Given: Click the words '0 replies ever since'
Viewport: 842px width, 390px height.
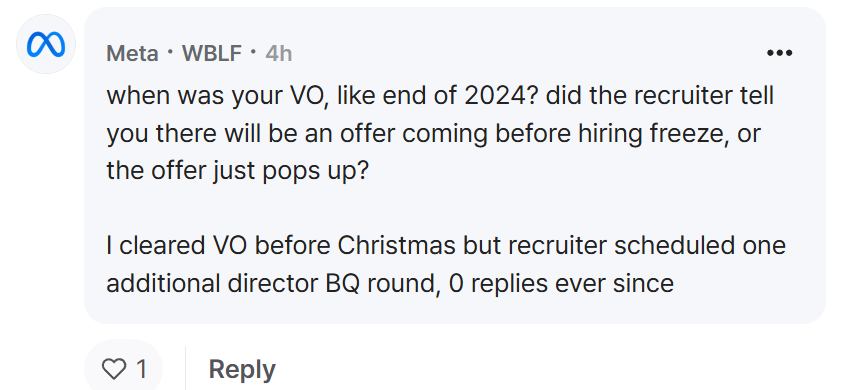Looking at the screenshot, I should (x=561, y=283).
